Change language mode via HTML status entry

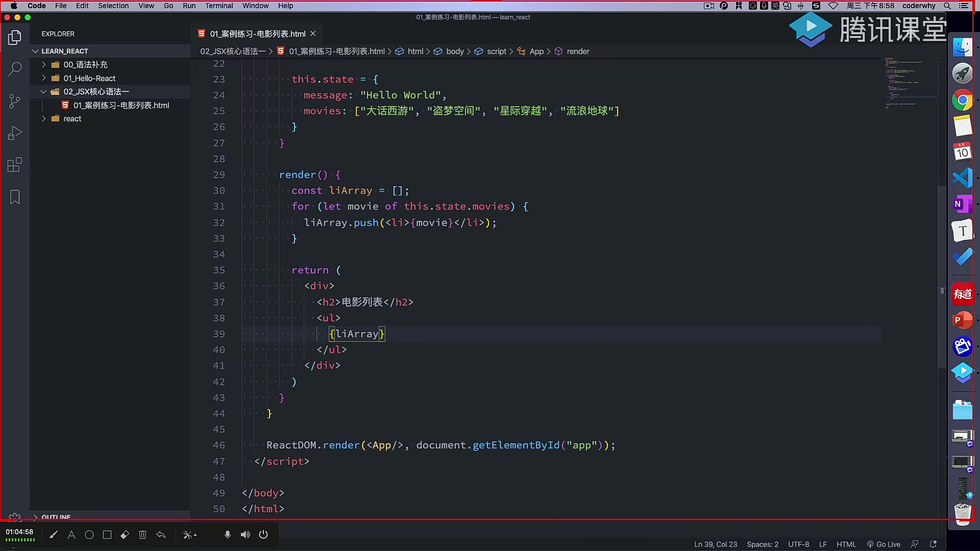coord(846,544)
